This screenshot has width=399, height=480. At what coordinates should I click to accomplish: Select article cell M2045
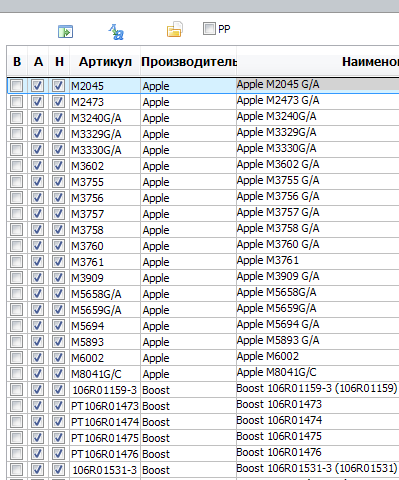pyautogui.click(x=105, y=86)
